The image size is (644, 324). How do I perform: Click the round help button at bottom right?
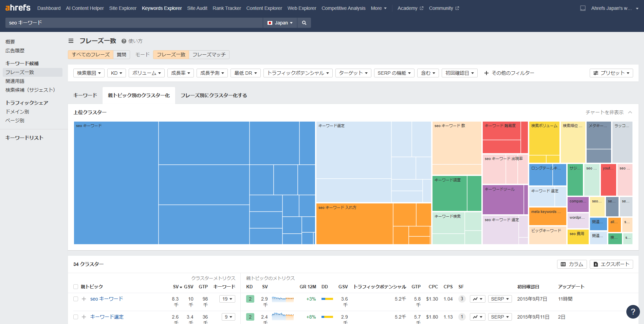point(633,311)
